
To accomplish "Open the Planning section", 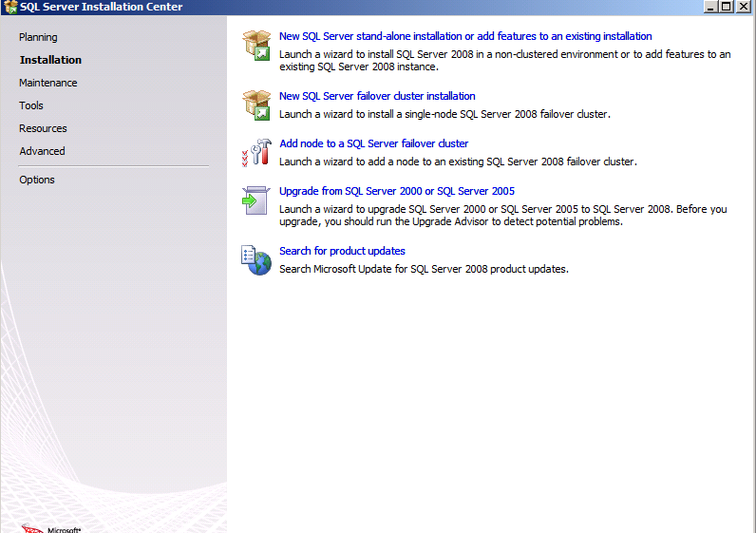I will 38,37.
